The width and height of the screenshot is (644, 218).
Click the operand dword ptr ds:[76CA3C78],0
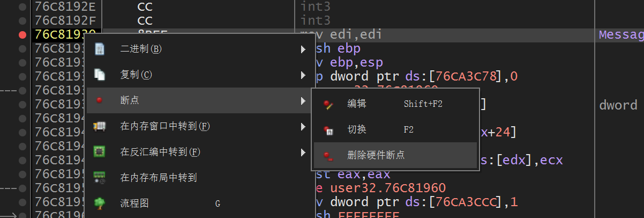pyautogui.click(x=424, y=77)
